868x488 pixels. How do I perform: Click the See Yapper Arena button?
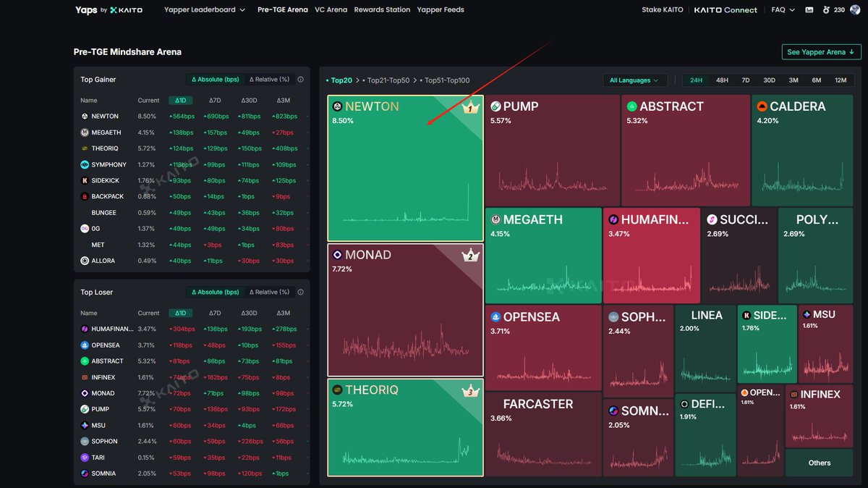(822, 52)
